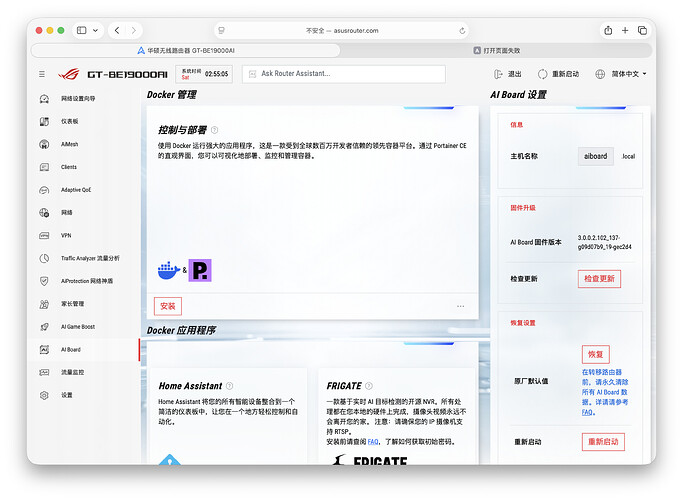Open Clients in the sidebar
Viewport: 682px width, 500px height.
pos(69,167)
